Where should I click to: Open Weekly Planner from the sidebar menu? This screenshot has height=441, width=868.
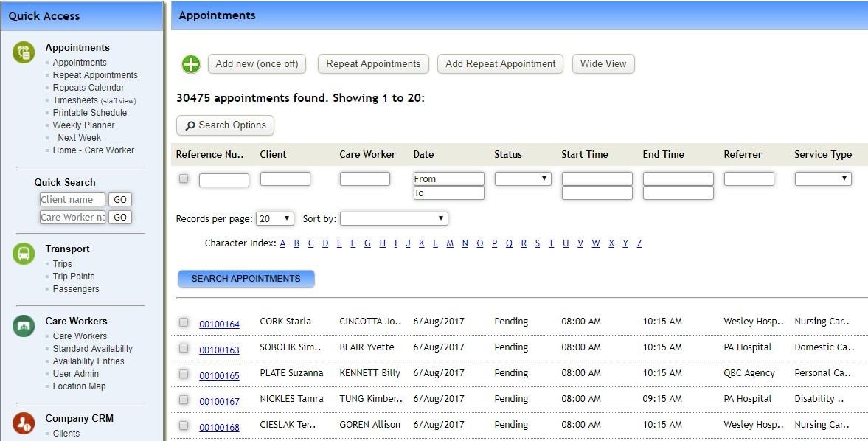(x=83, y=124)
